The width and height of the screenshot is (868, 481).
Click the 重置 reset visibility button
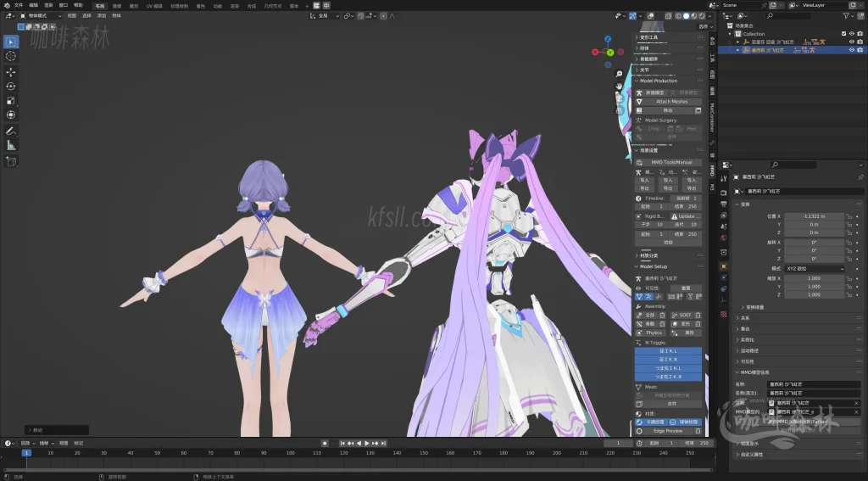[x=686, y=288]
